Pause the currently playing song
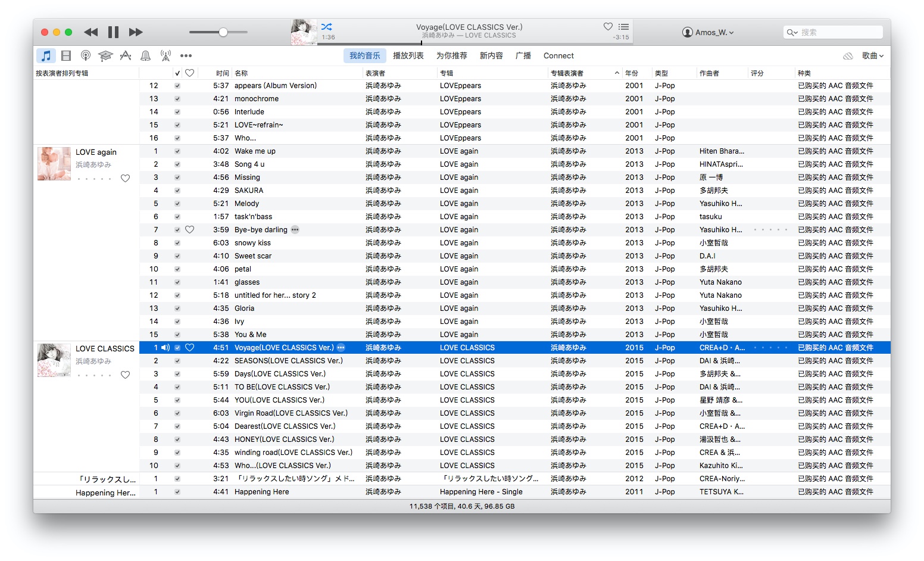The height and width of the screenshot is (561, 924). [113, 32]
